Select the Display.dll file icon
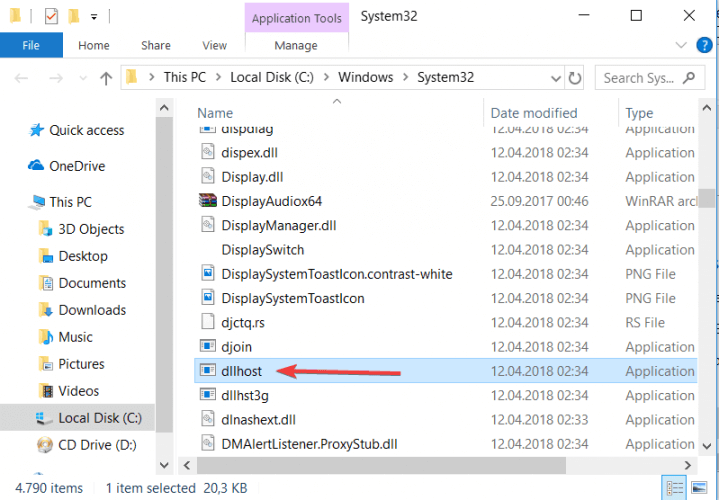The height and width of the screenshot is (500, 719). [x=208, y=176]
